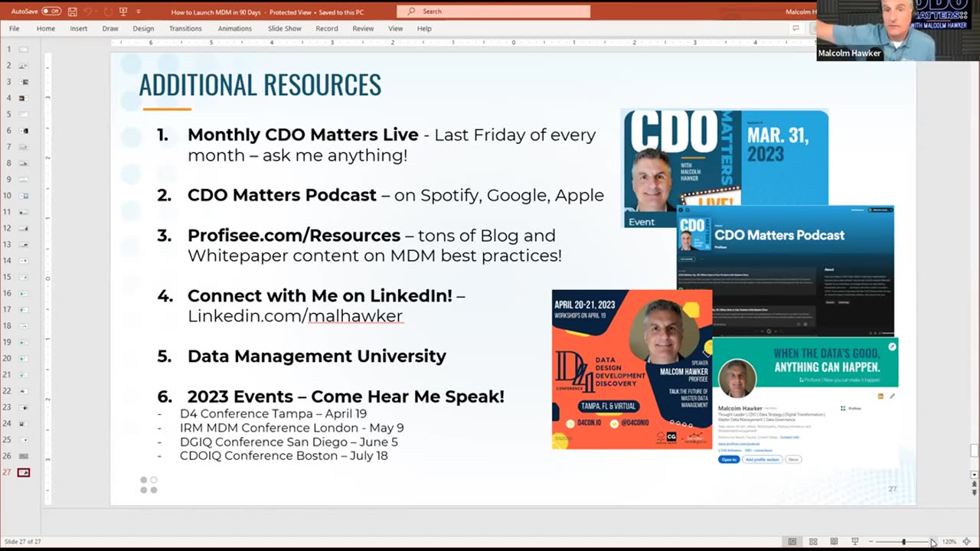
Task: Click the zoom slider handle
Action: click(903, 541)
